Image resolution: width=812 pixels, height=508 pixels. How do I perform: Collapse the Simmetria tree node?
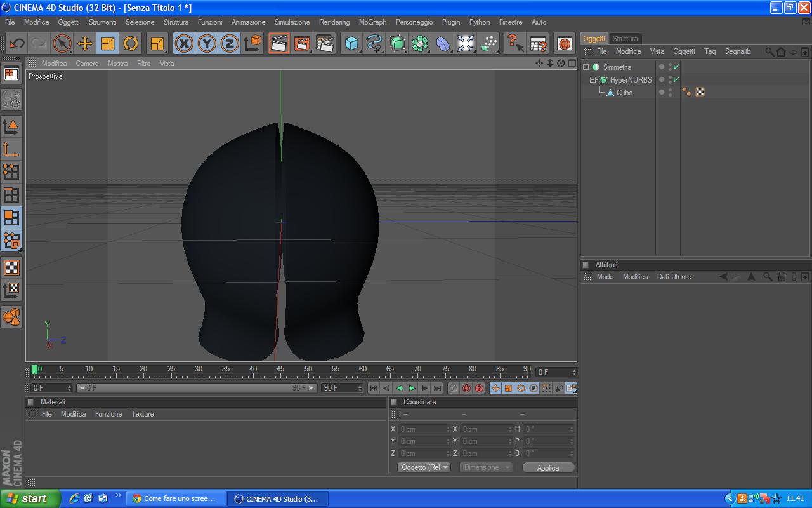587,67
